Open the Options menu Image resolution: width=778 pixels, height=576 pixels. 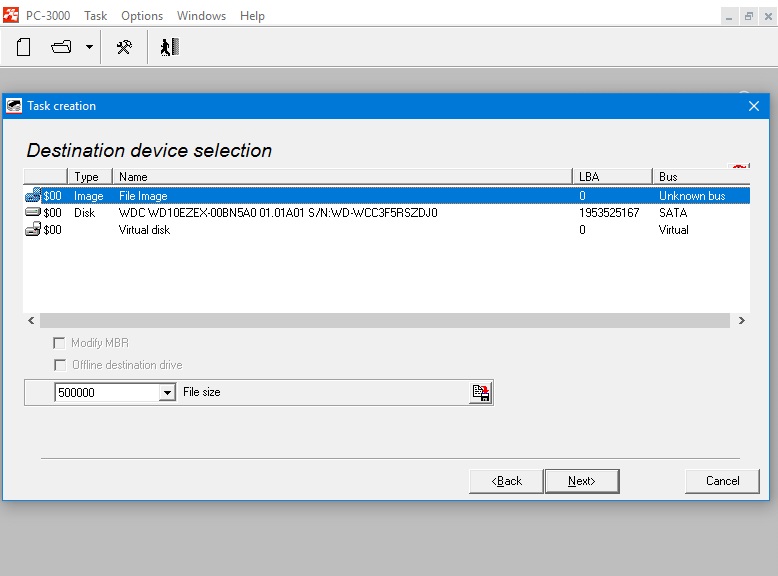(142, 16)
